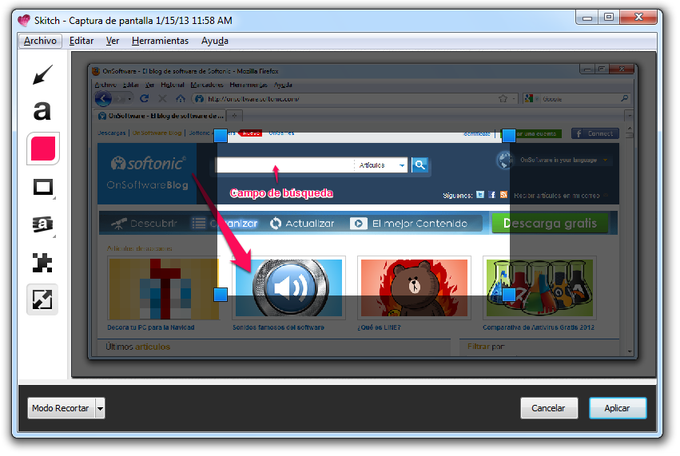Screen dimensions: 680x456
Task: Click the globe language icon in the capture
Action: pos(505,160)
